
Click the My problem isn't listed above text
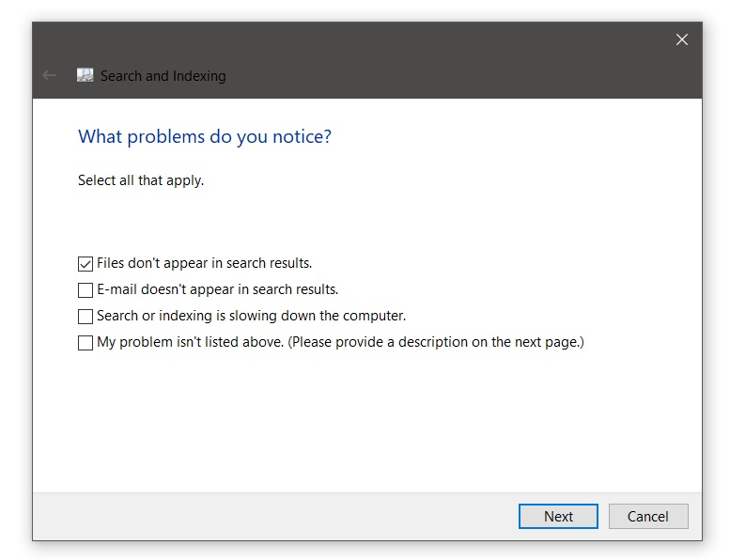190,342
